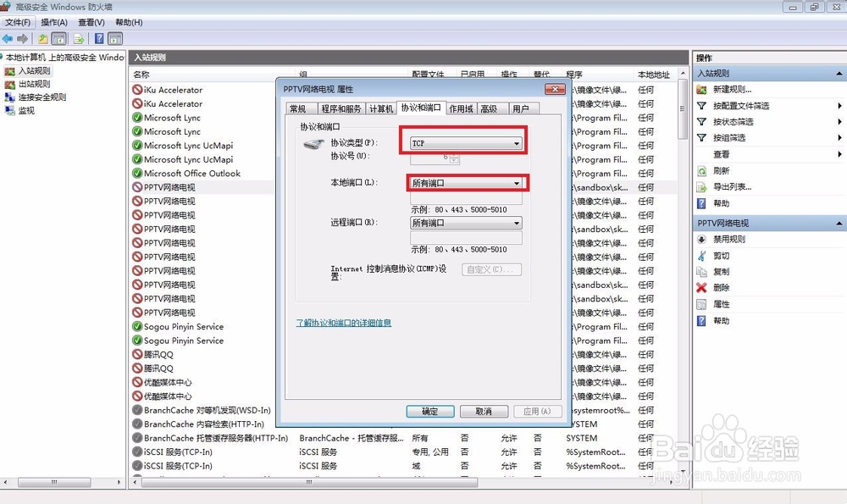
Task: Click the Export List icon (导出列表)
Action: coord(701,187)
